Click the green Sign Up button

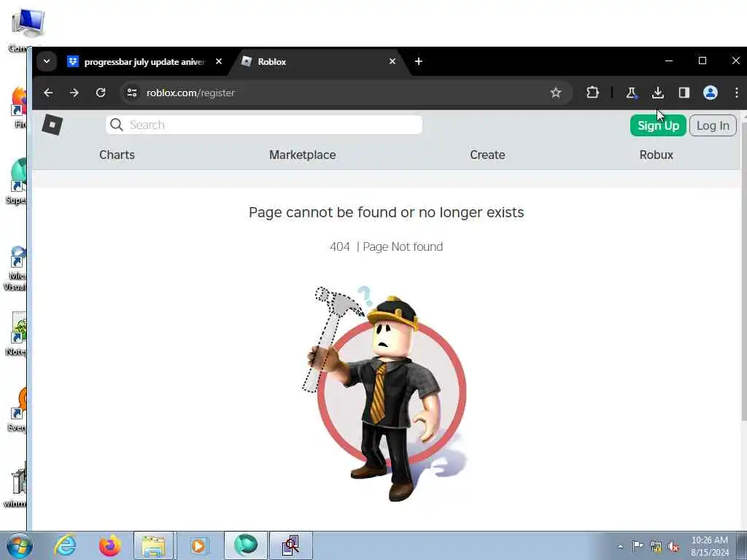point(658,125)
